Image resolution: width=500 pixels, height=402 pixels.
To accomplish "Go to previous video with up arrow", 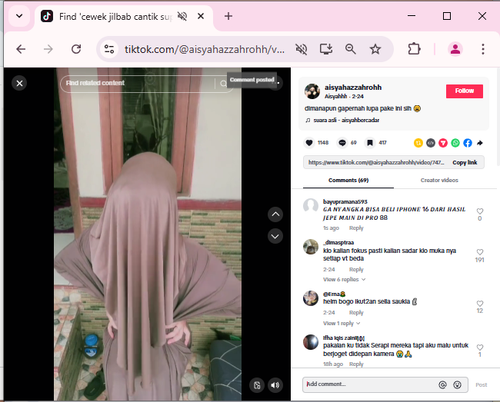I will click(275, 214).
